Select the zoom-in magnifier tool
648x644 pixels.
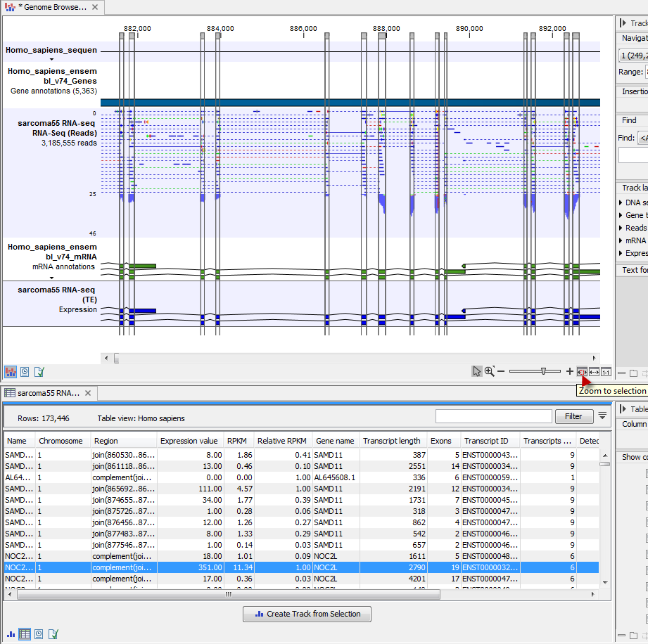pos(489,372)
